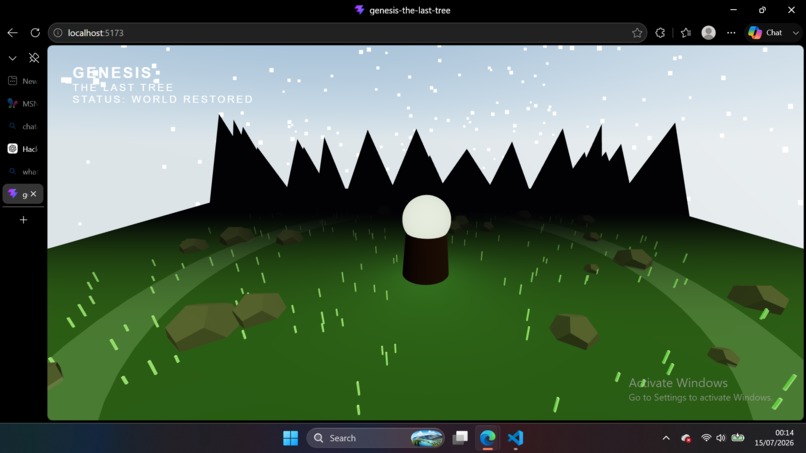
Task: Open Microsoft Edge from the taskbar
Action: coord(487,438)
